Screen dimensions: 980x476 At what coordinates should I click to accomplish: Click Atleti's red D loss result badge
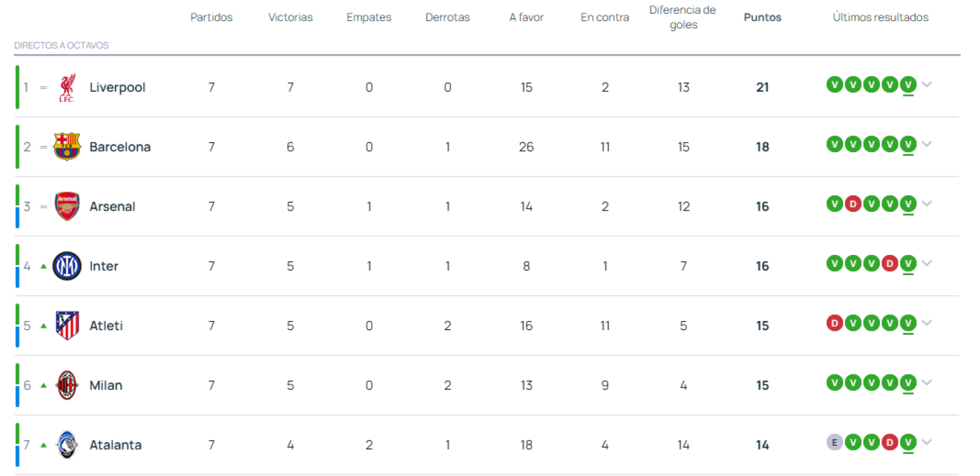click(835, 323)
